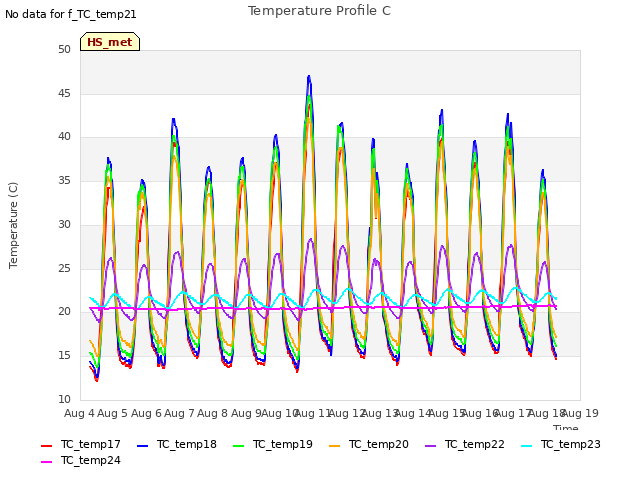Click the y-axis label 20
This screenshot has height=480, width=640.
64,312
